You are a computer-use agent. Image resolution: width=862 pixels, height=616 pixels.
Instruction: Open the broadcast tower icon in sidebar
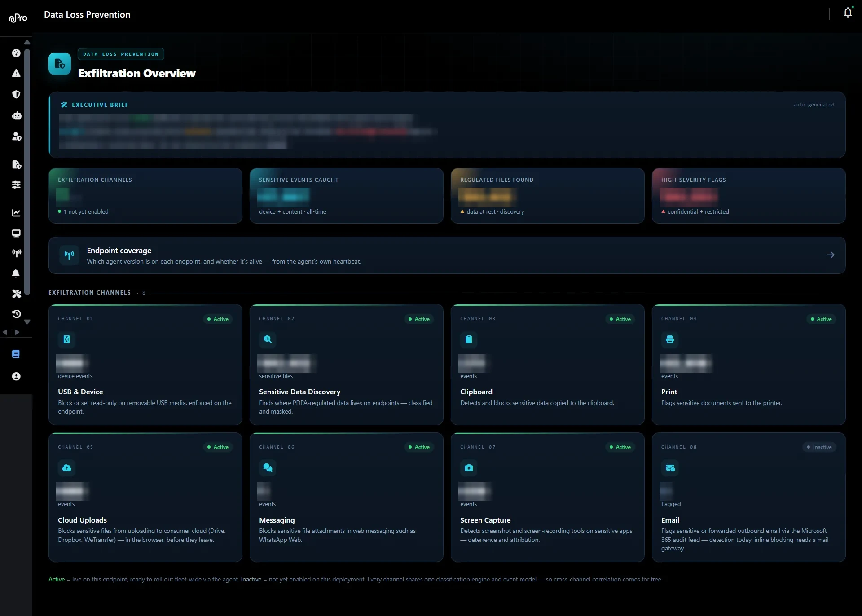(17, 253)
